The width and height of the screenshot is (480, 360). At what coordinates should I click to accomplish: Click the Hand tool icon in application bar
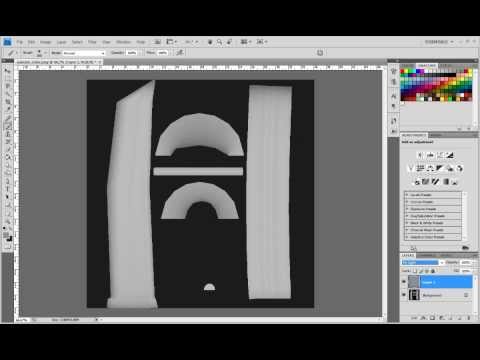[x=210, y=42]
